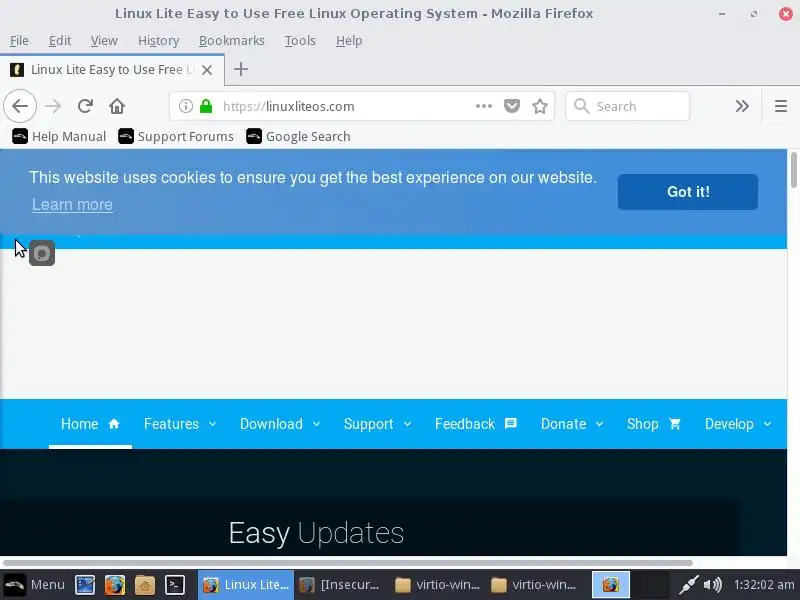Screen dimensions: 800x600
Task: Switch to the [Insecur... taskbar window
Action: (340, 585)
